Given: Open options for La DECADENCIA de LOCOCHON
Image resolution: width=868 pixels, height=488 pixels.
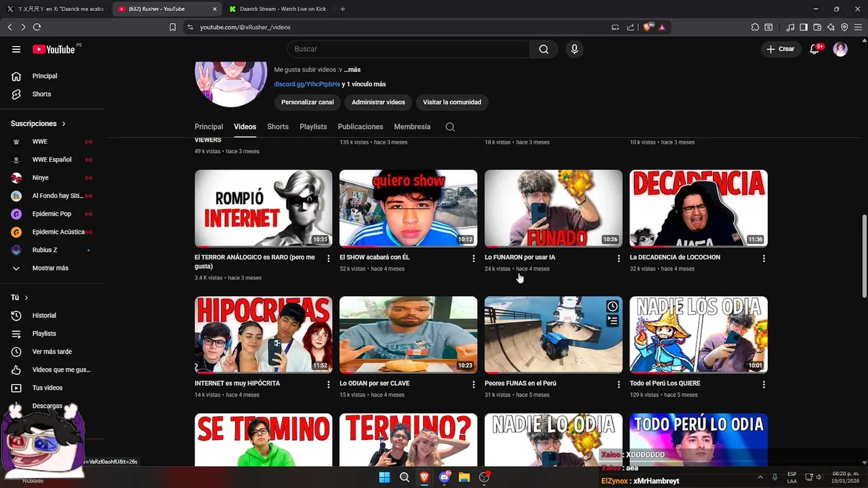Looking at the screenshot, I should (764, 258).
